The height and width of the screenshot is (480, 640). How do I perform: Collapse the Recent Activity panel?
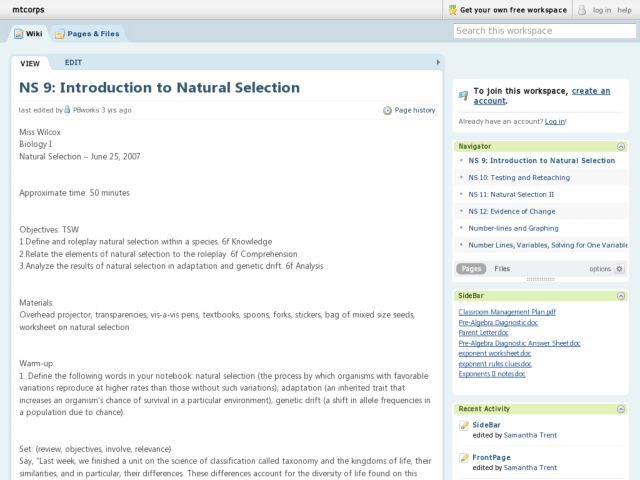pos(621,409)
